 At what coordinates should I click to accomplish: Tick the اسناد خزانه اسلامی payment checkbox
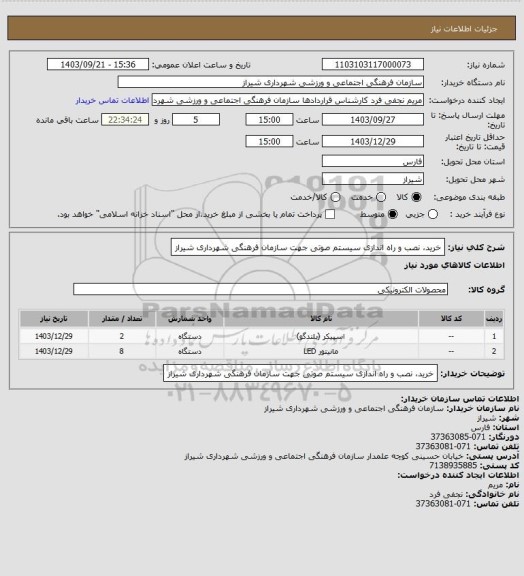click(x=330, y=214)
